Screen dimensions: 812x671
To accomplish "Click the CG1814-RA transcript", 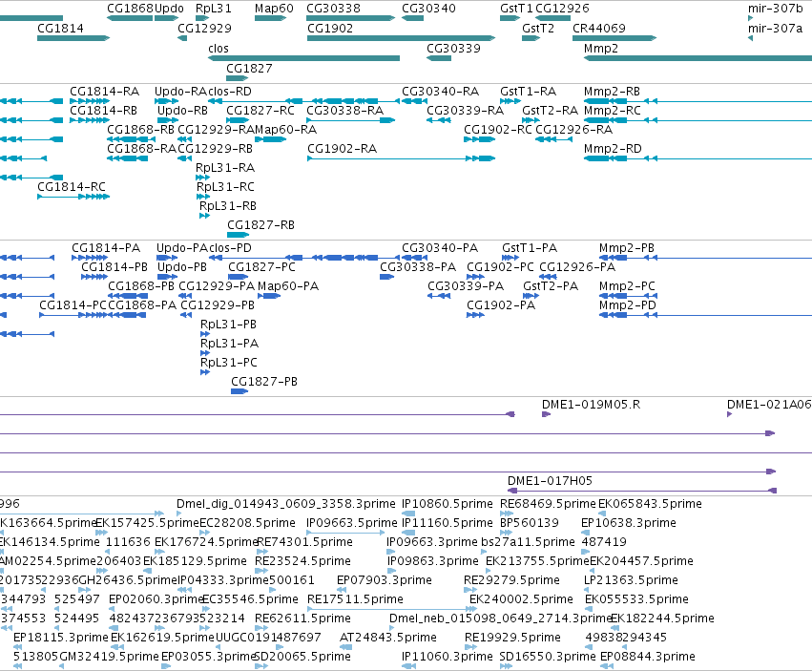I will click(x=89, y=101).
